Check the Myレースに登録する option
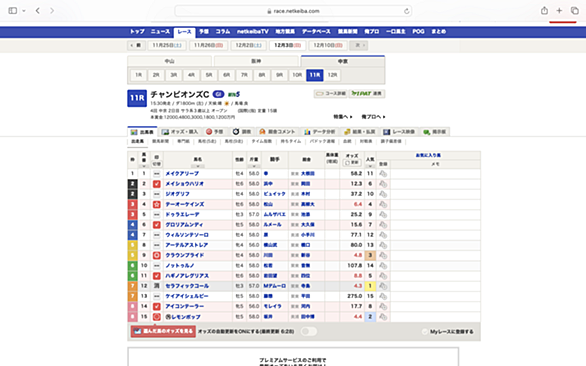The image size is (586, 366). (x=425, y=332)
